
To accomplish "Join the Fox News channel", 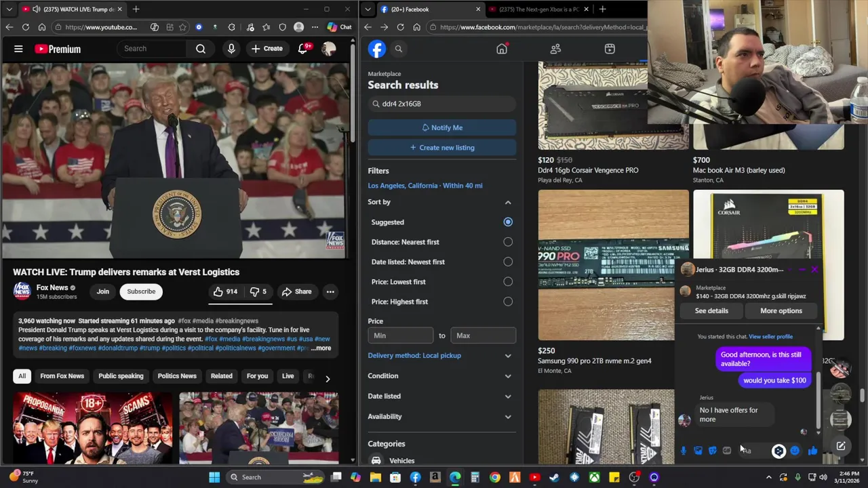I will (x=102, y=291).
